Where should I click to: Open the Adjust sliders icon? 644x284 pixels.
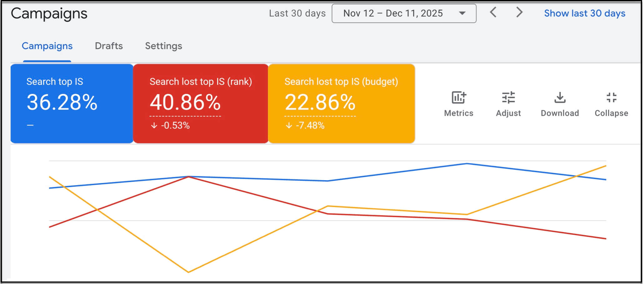pos(508,98)
